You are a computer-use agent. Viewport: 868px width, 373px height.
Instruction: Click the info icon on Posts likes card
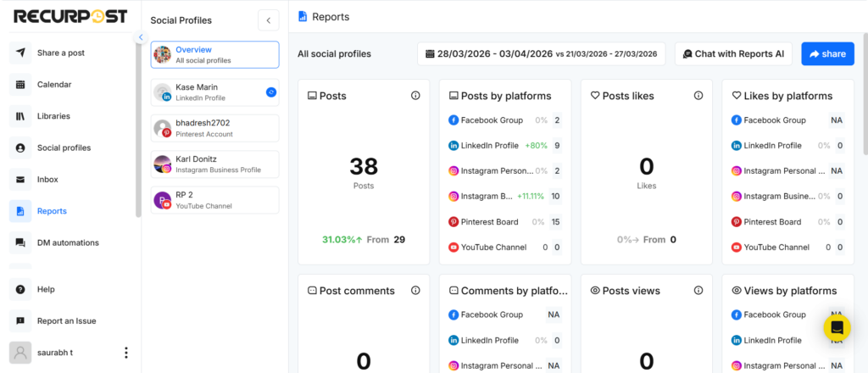tap(698, 96)
